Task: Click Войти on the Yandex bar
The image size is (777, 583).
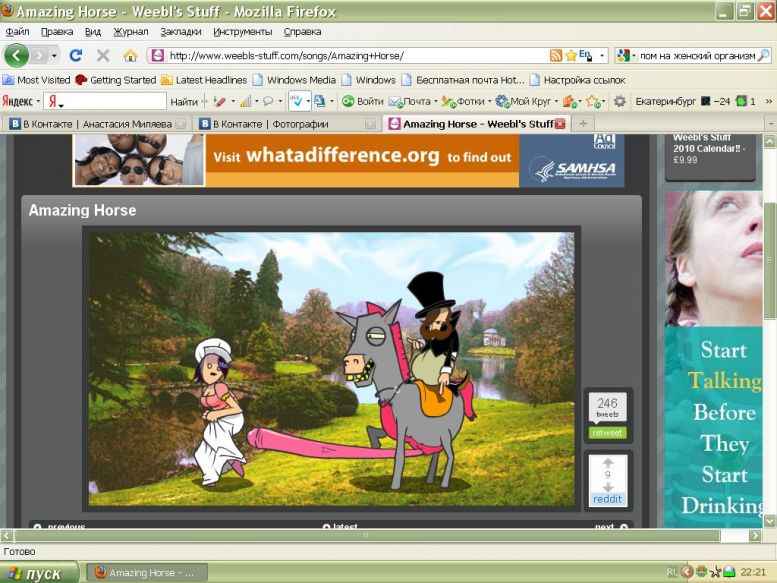Action: click(363, 102)
